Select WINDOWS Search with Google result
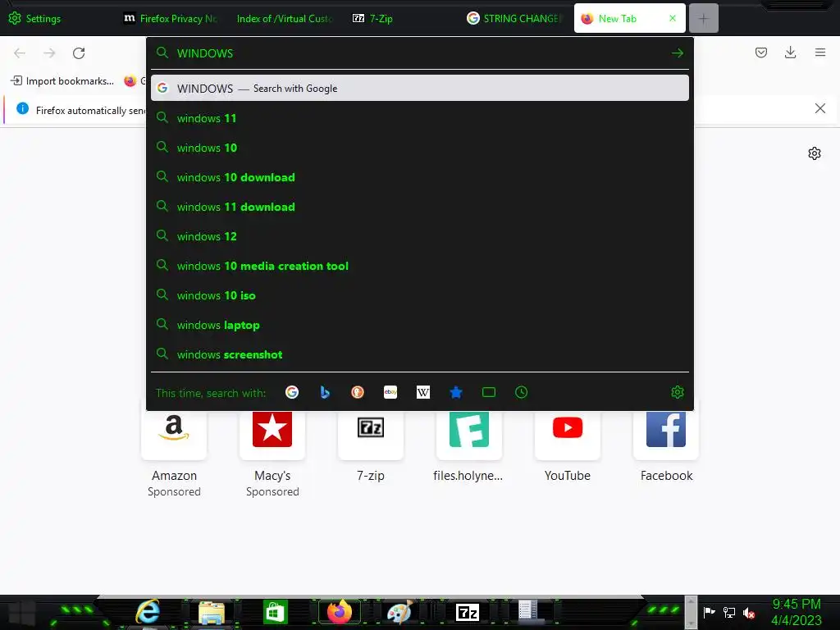Image resolution: width=840 pixels, height=630 pixels. (x=420, y=89)
